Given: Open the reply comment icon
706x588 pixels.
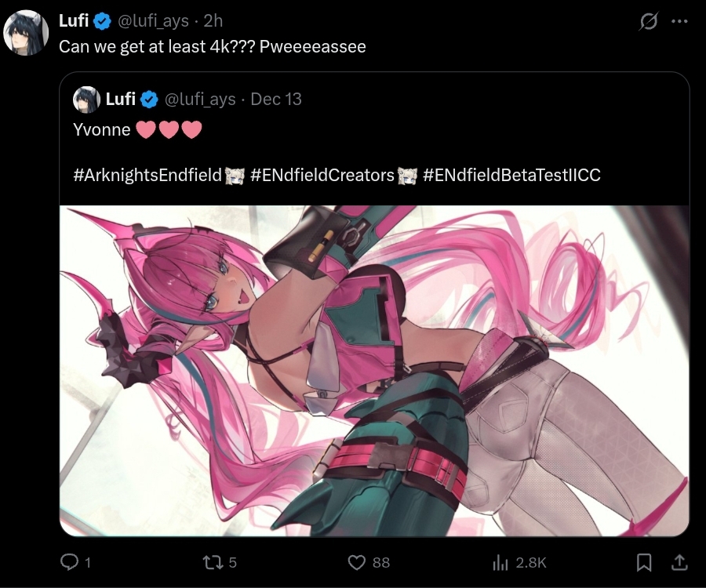Looking at the screenshot, I should [x=69, y=562].
